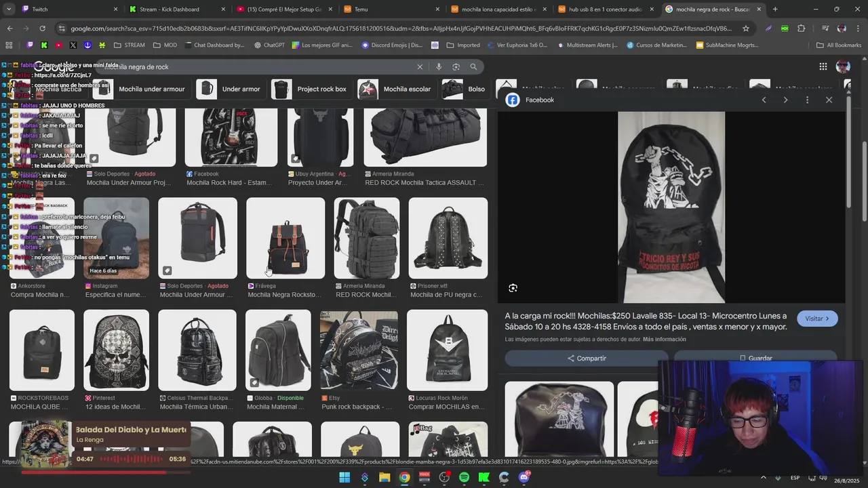Screen dimensions: 868x488
Task: Switch to the mochila lona capacidad tab
Action: [500, 9]
